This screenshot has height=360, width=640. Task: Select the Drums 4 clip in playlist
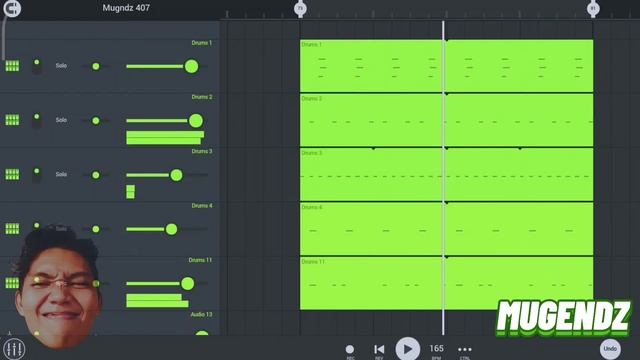point(447,229)
